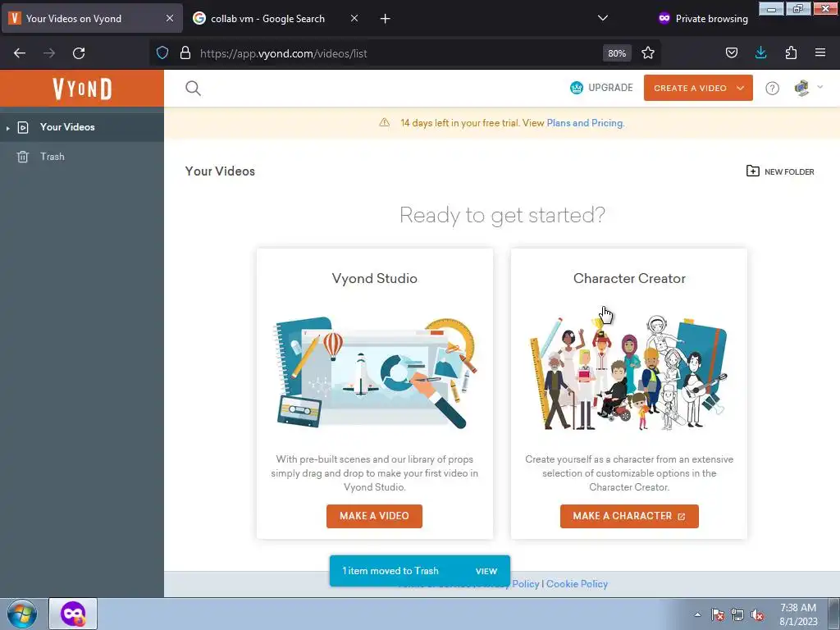Click the New Folder icon
840x630 pixels.
tap(753, 171)
